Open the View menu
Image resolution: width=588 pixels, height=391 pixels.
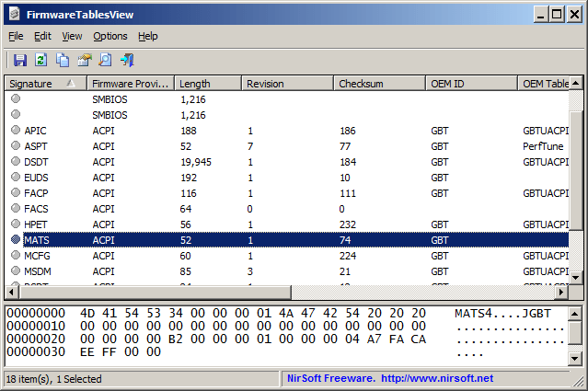[72, 36]
